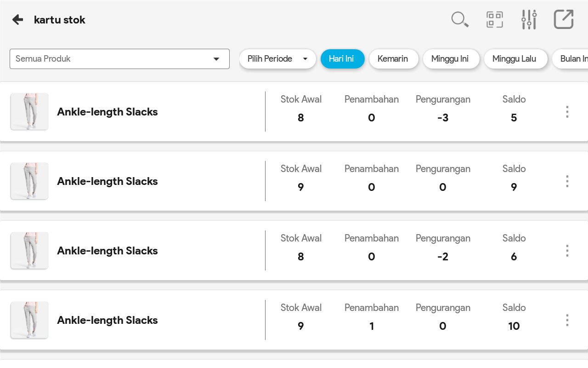This screenshot has height=368, width=588.
Task: Open the filter sliders icon
Action: (x=529, y=20)
